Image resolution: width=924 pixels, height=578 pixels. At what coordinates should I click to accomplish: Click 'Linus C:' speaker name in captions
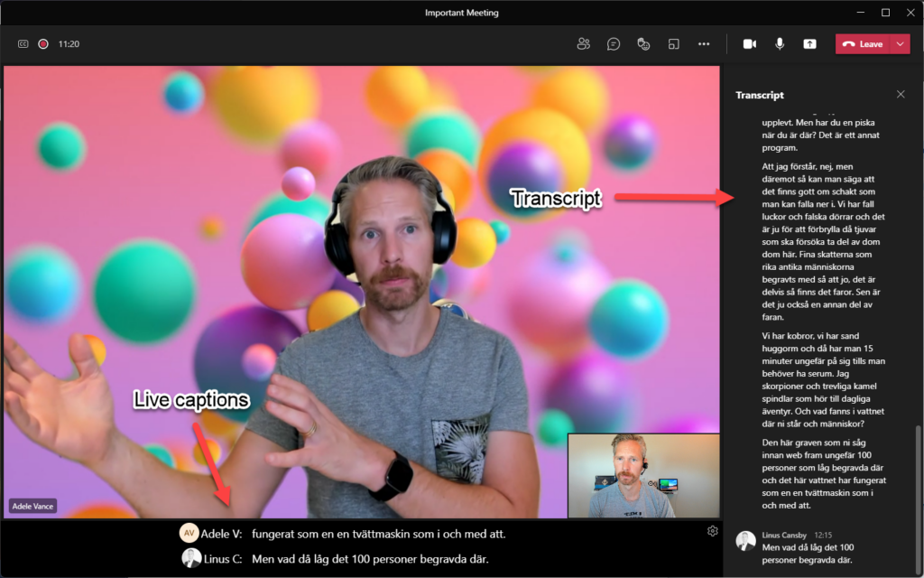(x=223, y=559)
